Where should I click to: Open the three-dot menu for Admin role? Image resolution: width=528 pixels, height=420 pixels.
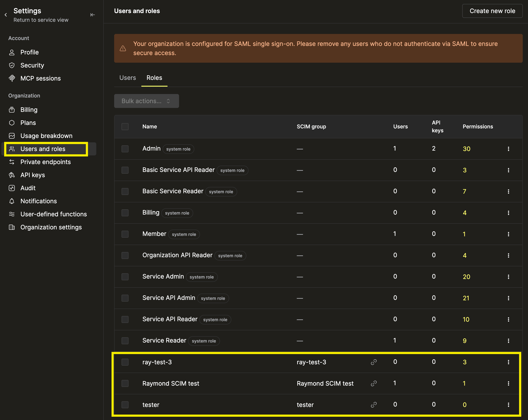508,149
